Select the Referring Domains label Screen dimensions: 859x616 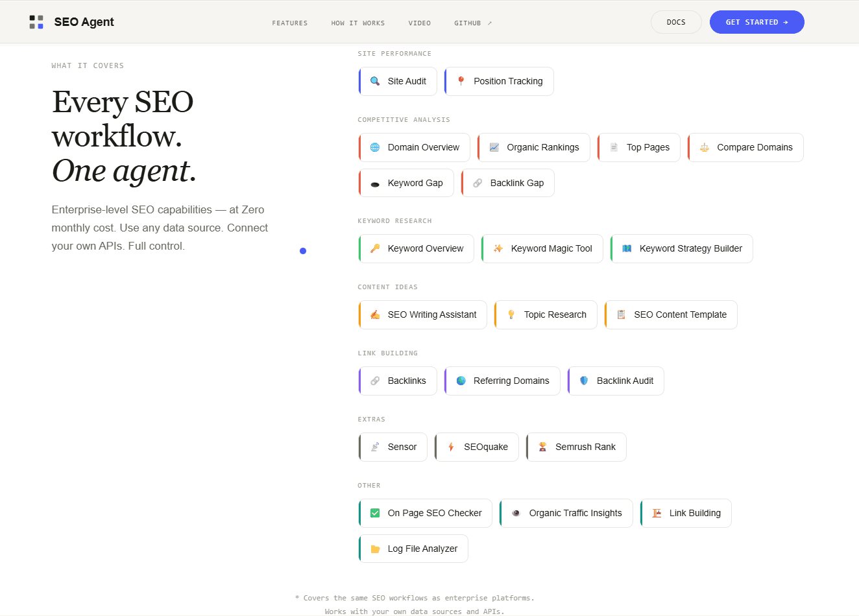pos(511,381)
